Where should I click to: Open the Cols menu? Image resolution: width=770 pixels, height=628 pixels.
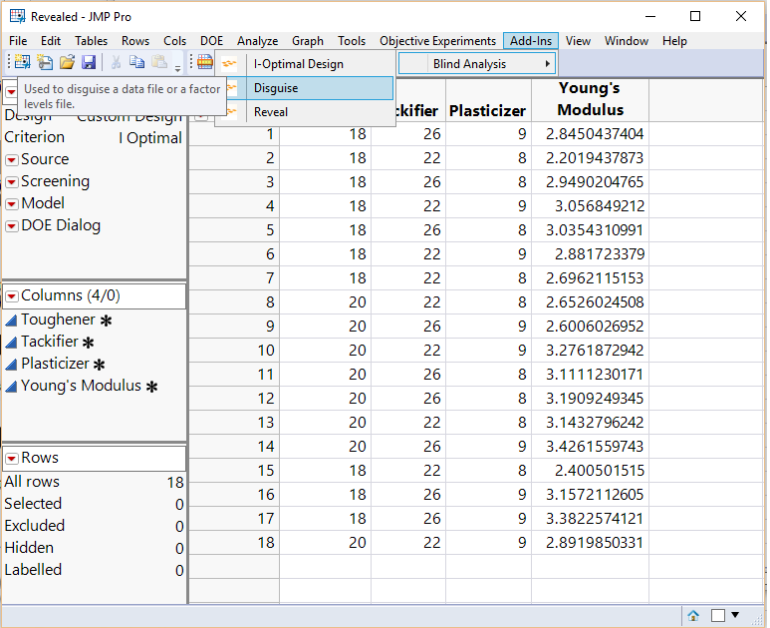(174, 41)
